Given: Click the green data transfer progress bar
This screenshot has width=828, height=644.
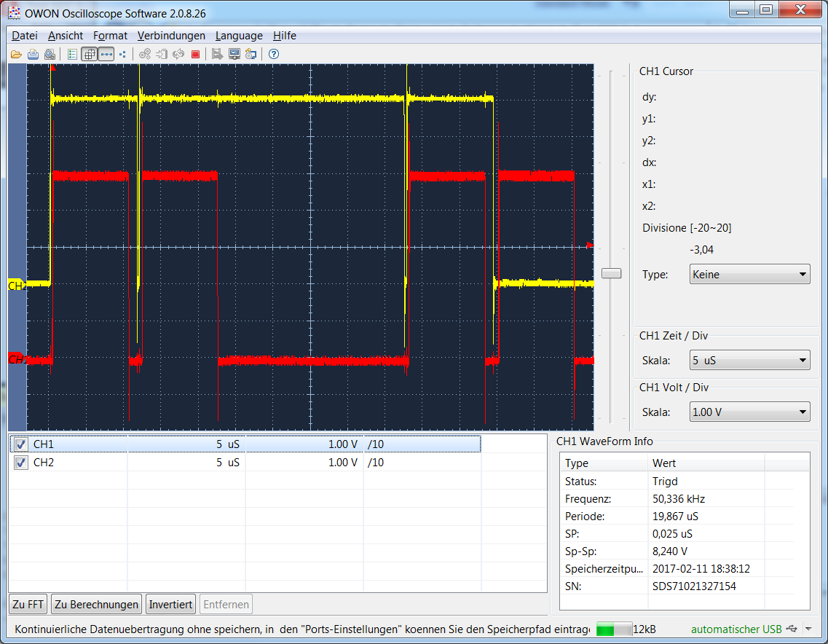Looking at the screenshot, I should tap(614, 629).
